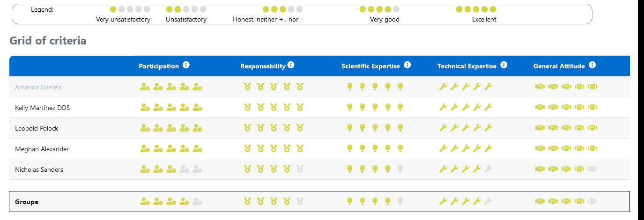Open Amanda Daniels name link
Viewport: 644px width, 220px height.
pyautogui.click(x=38, y=87)
